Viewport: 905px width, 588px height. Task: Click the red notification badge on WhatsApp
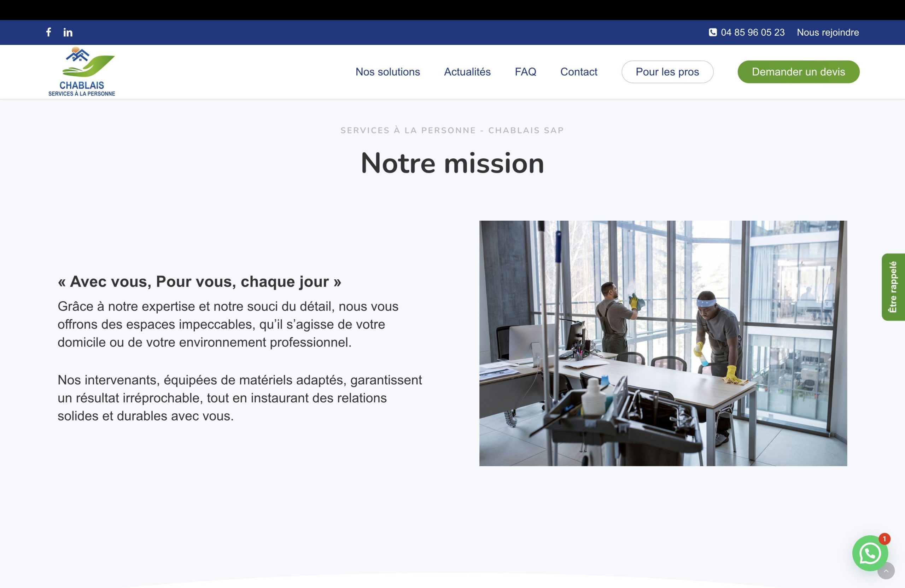pyautogui.click(x=884, y=539)
